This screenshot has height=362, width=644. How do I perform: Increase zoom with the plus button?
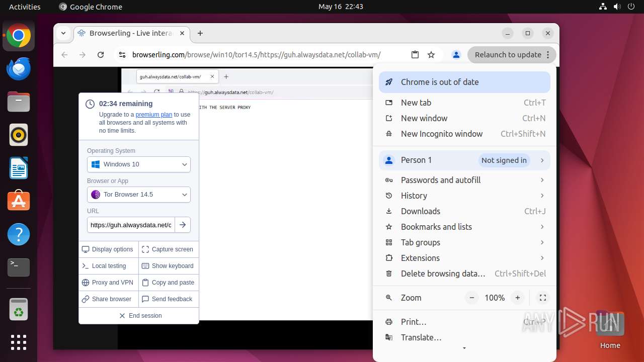pyautogui.click(x=518, y=298)
